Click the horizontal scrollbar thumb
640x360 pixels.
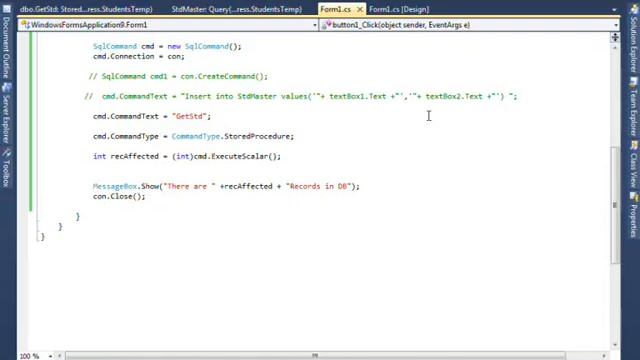(315, 356)
